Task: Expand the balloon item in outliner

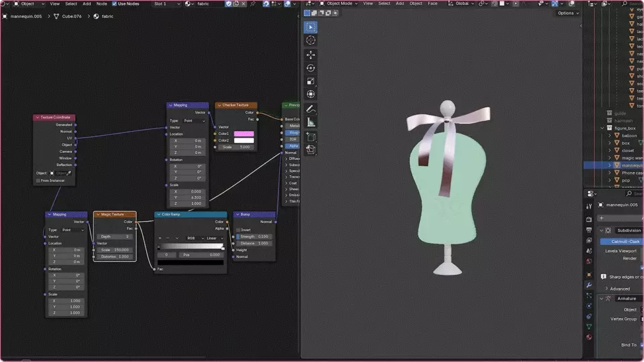Action: [610, 135]
